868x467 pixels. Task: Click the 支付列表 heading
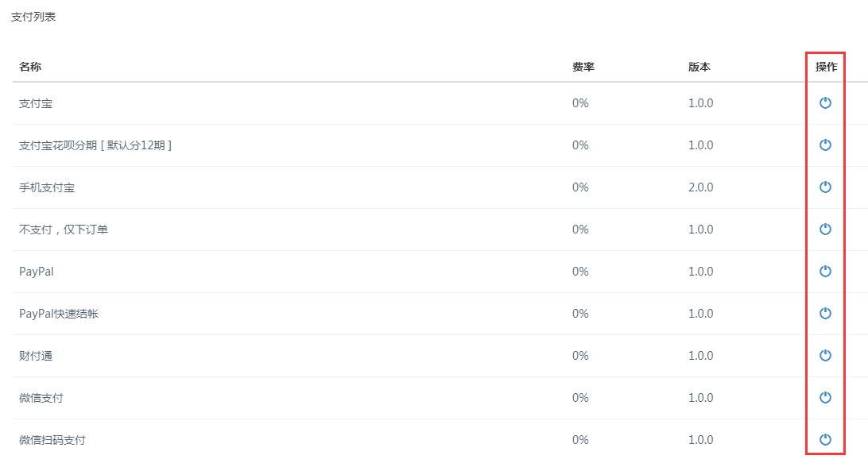[x=33, y=17]
